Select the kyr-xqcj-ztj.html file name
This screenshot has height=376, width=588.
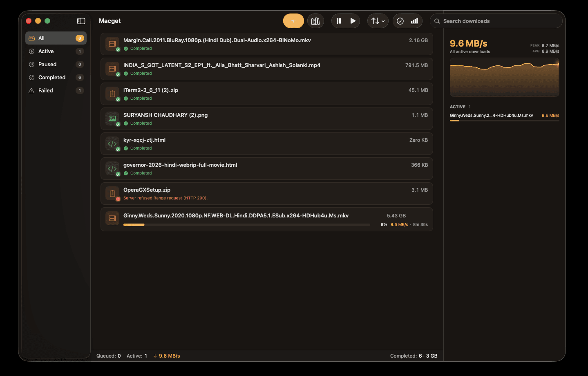144,140
